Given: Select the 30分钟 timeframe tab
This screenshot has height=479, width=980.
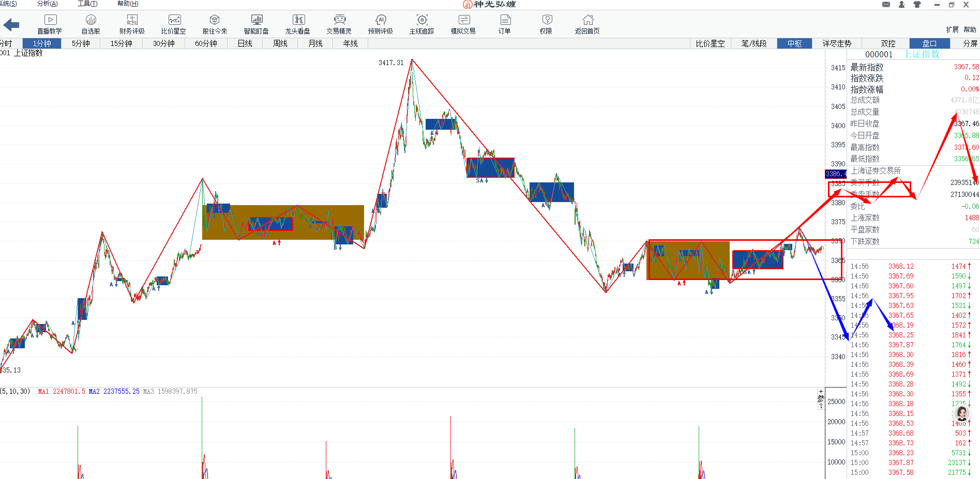Looking at the screenshot, I should coord(163,43).
